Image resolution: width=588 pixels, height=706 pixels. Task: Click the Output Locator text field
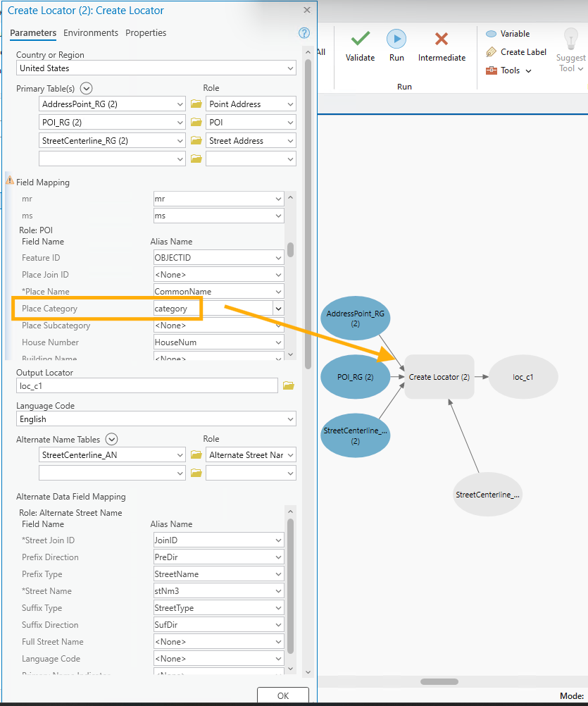point(146,386)
